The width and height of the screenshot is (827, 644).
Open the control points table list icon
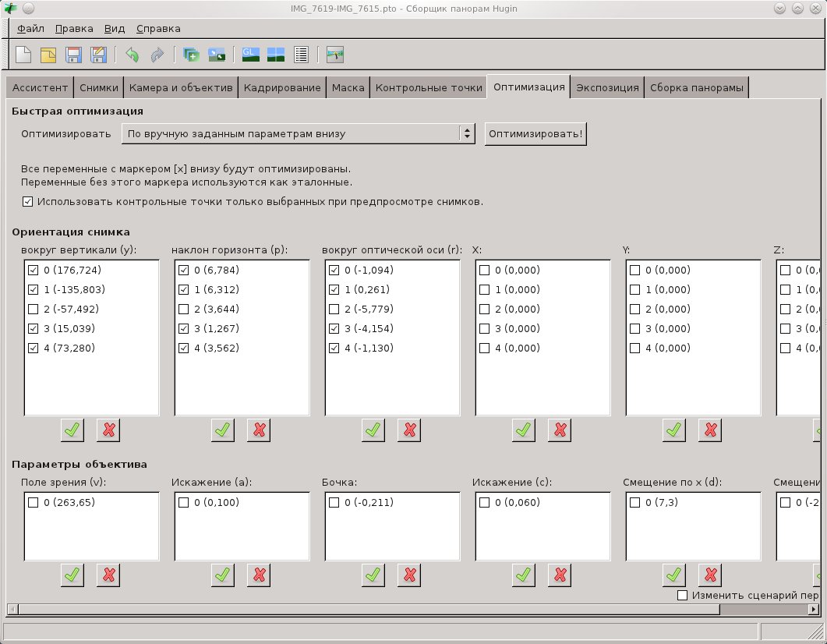click(x=302, y=55)
